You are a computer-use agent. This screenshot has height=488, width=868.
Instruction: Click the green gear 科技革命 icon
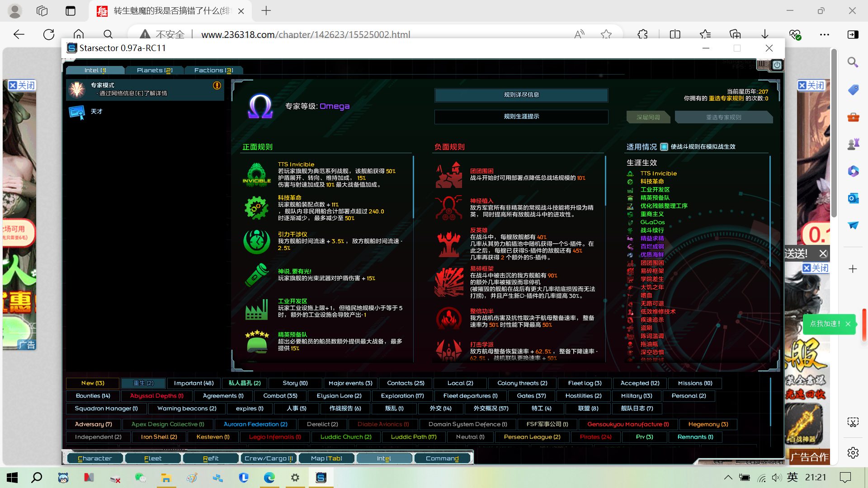(x=256, y=208)
